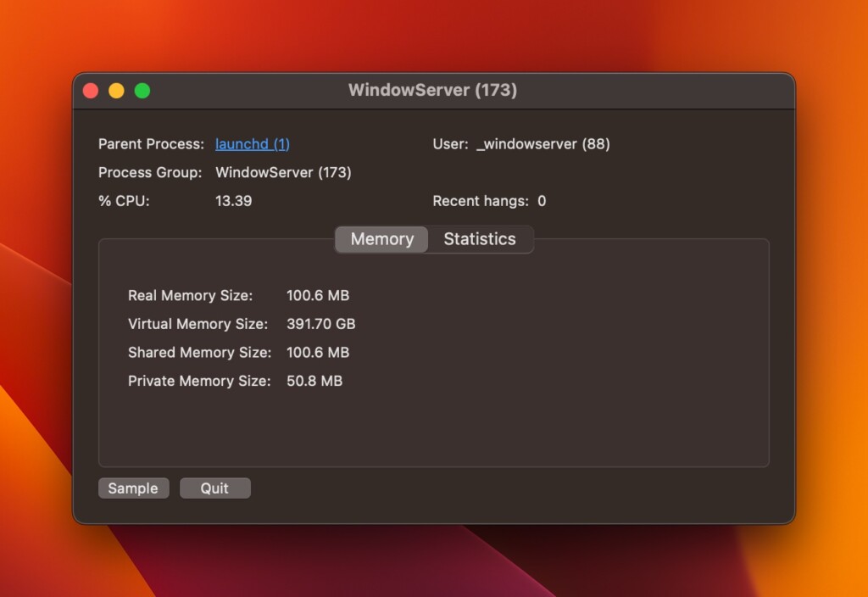Select the Shared Memory Size value
Viewport: 868px width, 597px height.
317,353
